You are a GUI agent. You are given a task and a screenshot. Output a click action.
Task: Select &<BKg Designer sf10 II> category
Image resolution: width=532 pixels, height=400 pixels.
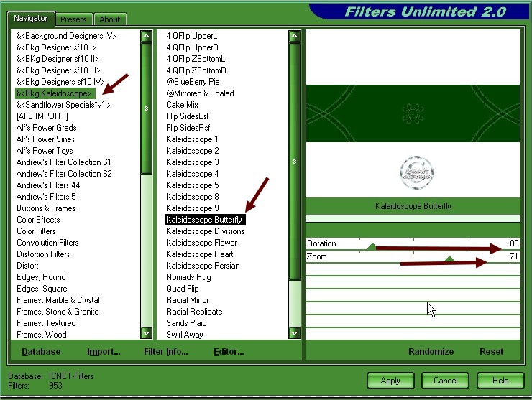58,59
